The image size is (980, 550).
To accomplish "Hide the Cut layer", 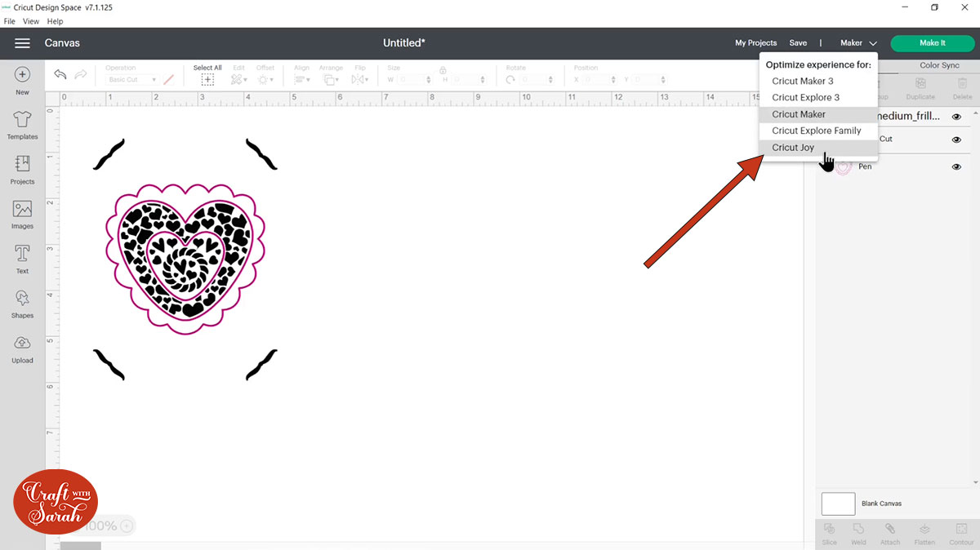I will 956,140.
